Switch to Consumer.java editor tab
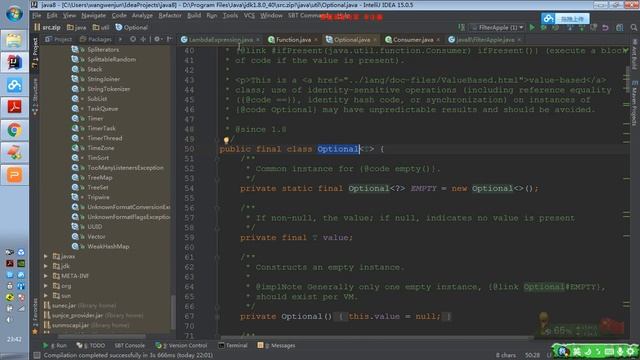 pos(413,40)
